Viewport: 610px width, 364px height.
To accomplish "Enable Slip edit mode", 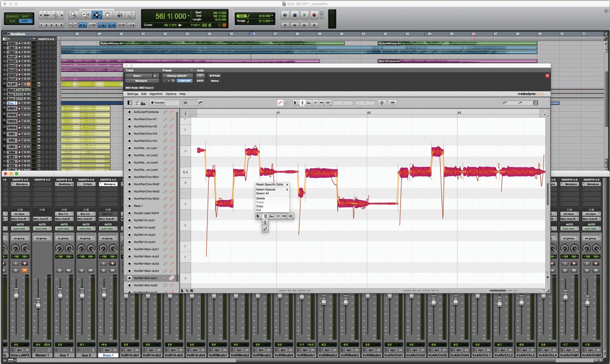I will point(11,21).
